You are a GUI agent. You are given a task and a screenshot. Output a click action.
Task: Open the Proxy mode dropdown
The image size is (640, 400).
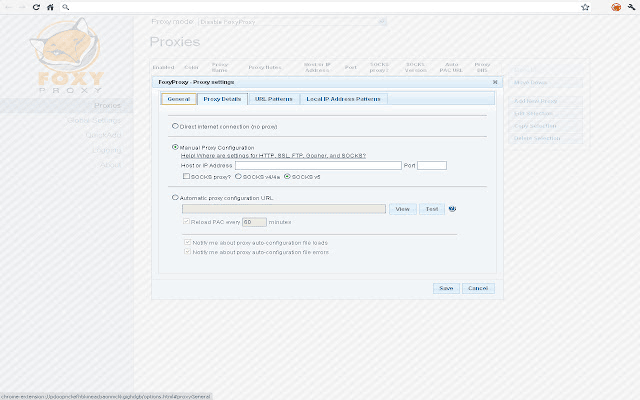click(x=292, y=22)
